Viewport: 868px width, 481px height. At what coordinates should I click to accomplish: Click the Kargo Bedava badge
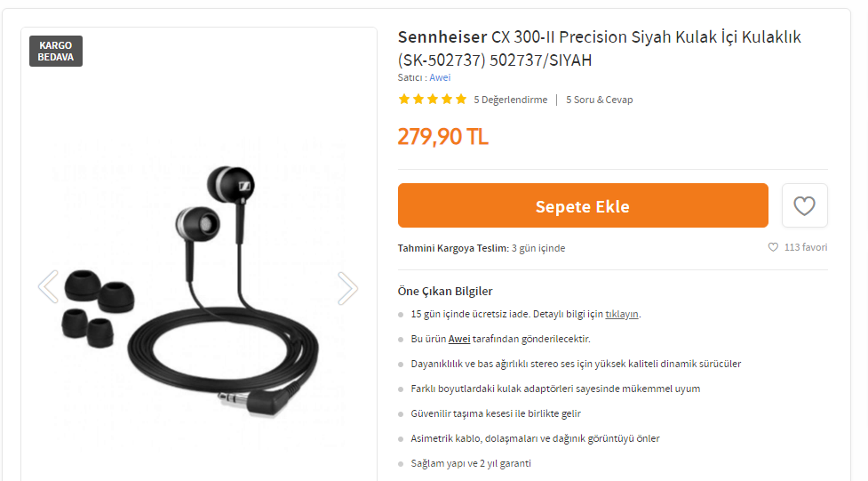(x=56, y=51)
